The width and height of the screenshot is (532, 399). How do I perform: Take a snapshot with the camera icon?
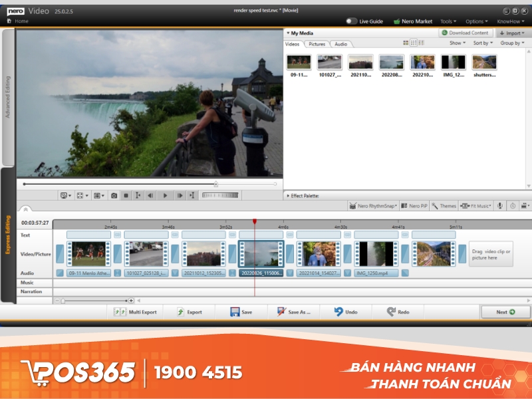pyautogui.click(x=114, y=196)
